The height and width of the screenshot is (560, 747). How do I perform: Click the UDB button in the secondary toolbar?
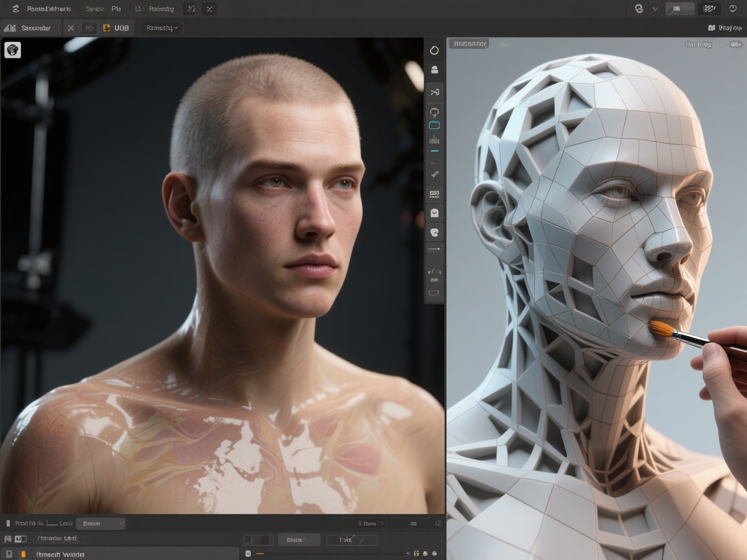pyautogui.click(x=117, y=27)
